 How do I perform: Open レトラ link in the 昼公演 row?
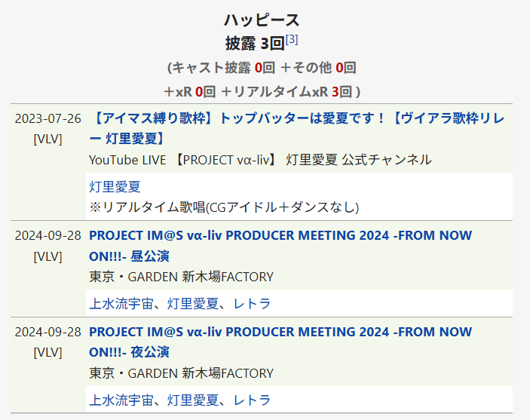(x=252, y=303)
